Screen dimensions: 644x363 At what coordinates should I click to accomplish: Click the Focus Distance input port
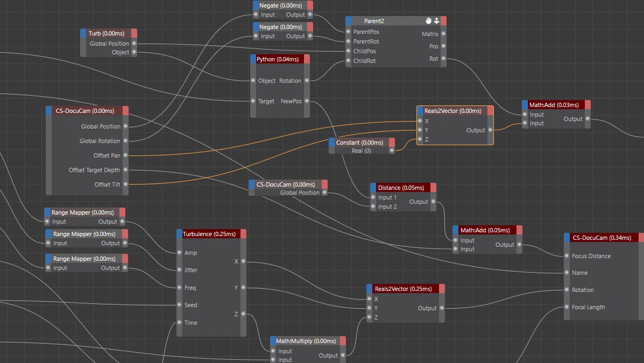click(567, 256)
